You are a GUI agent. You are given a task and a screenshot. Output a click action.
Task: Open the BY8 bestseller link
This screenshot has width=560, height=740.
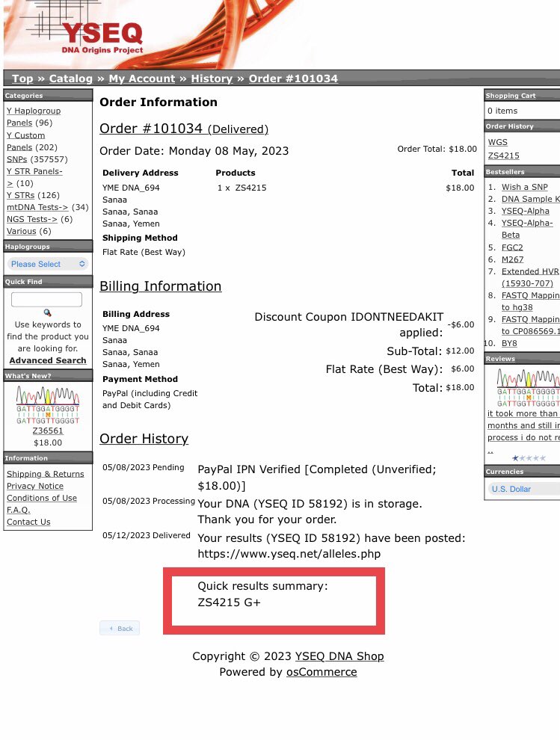click(509, 343)
